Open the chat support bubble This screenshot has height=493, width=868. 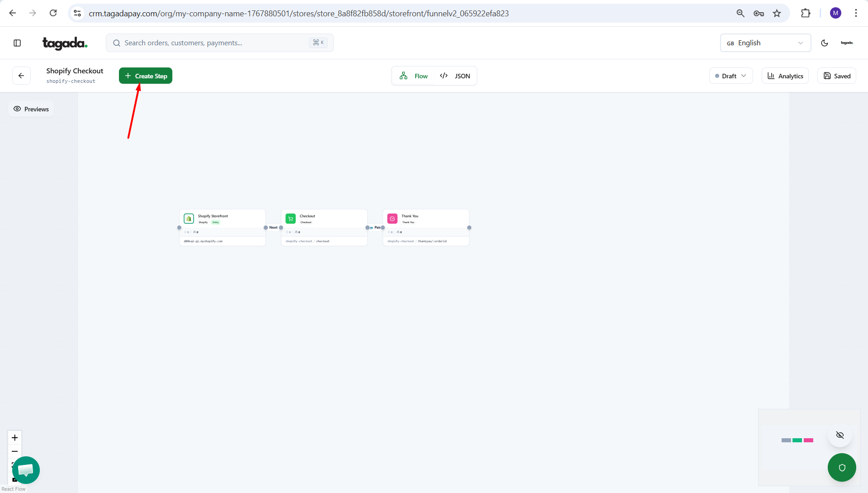26,470
